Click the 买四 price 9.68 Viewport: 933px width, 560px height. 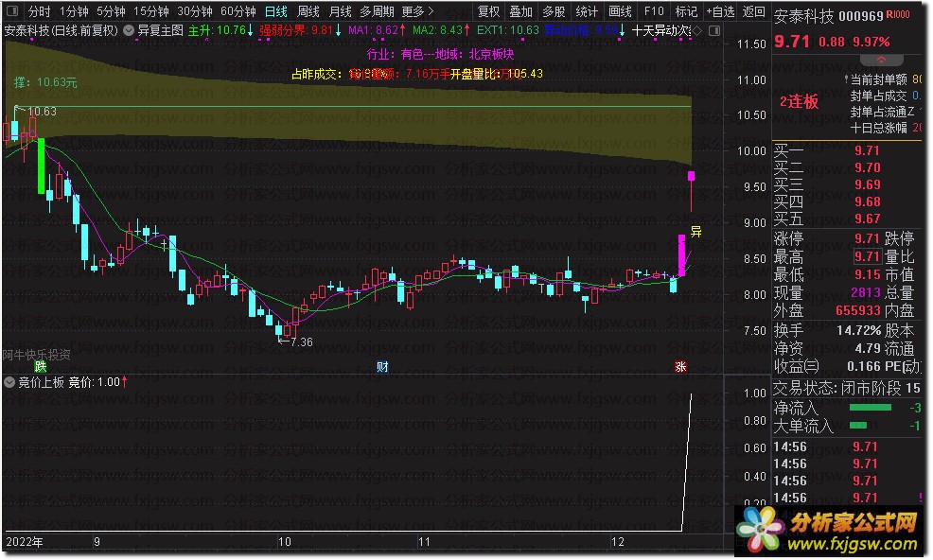coord(867,201)
